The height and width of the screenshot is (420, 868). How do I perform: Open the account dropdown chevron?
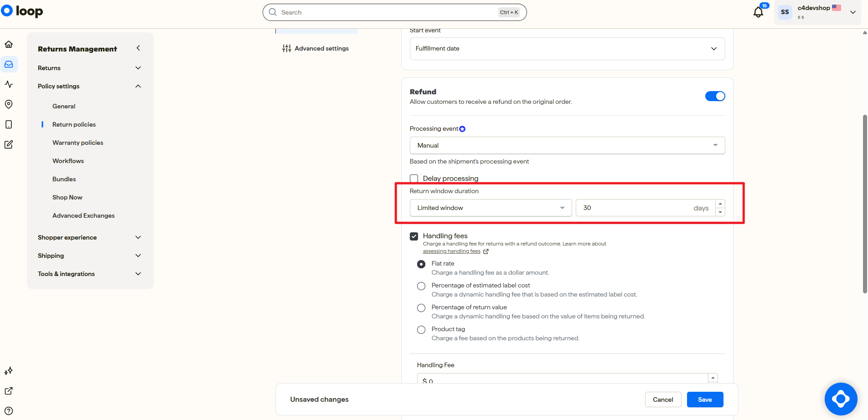853,12
